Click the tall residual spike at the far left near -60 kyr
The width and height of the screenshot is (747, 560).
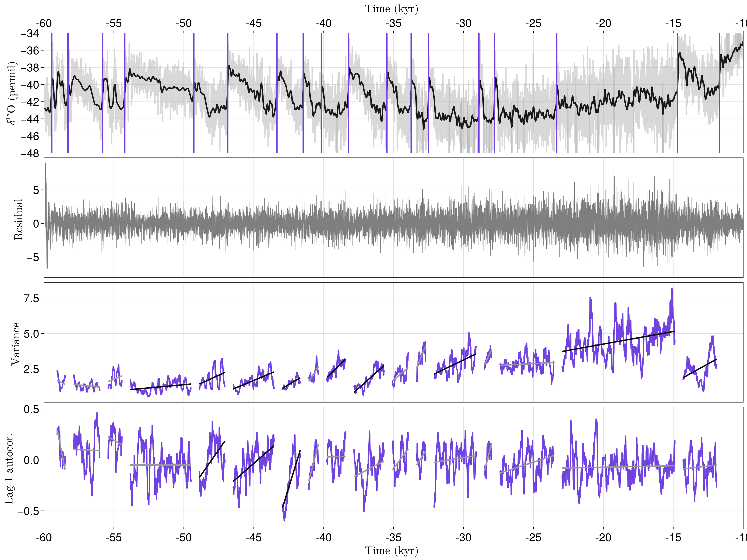[46, 217]
